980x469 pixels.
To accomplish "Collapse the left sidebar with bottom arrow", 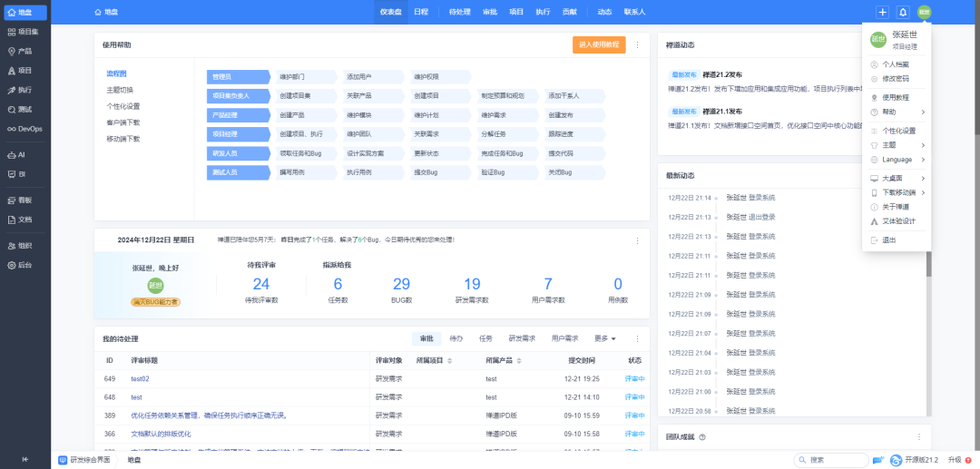I will click(24, 459).
